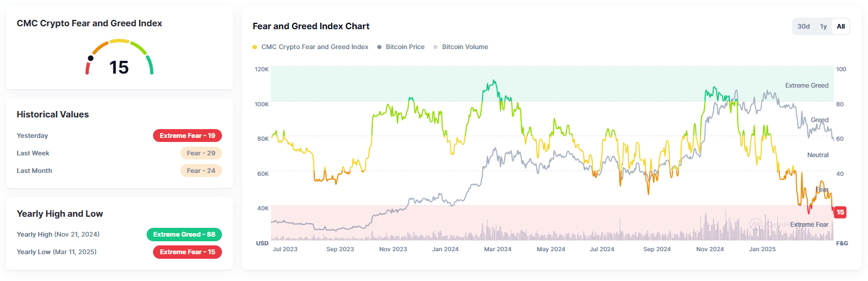Toggle Bitcoin Price series in legend
The image size is (868, 281).
[401, 47]
